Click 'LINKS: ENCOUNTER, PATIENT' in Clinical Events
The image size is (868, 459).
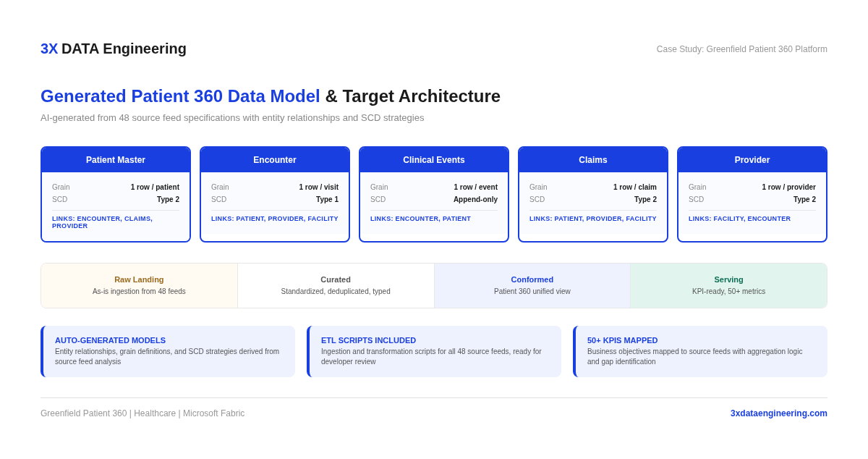tap(420, 219)
